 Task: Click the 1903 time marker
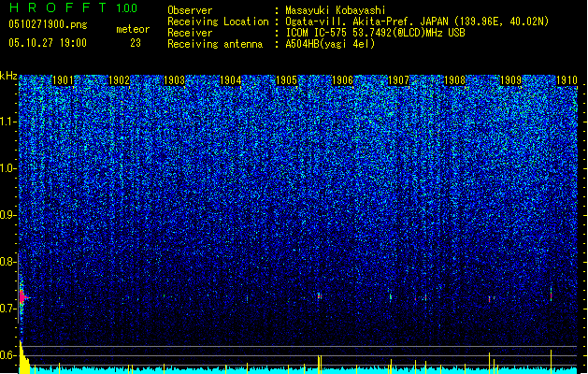pos(175,80)
